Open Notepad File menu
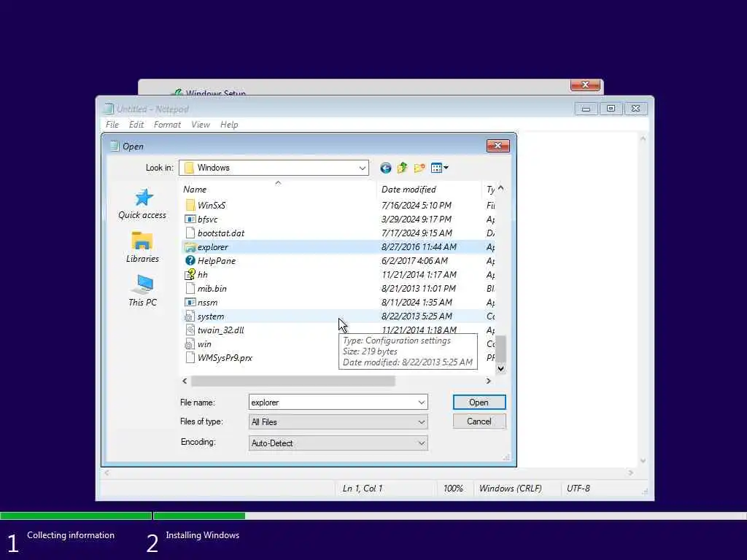Viewport: 747px width, 560px height. (112, 125)
